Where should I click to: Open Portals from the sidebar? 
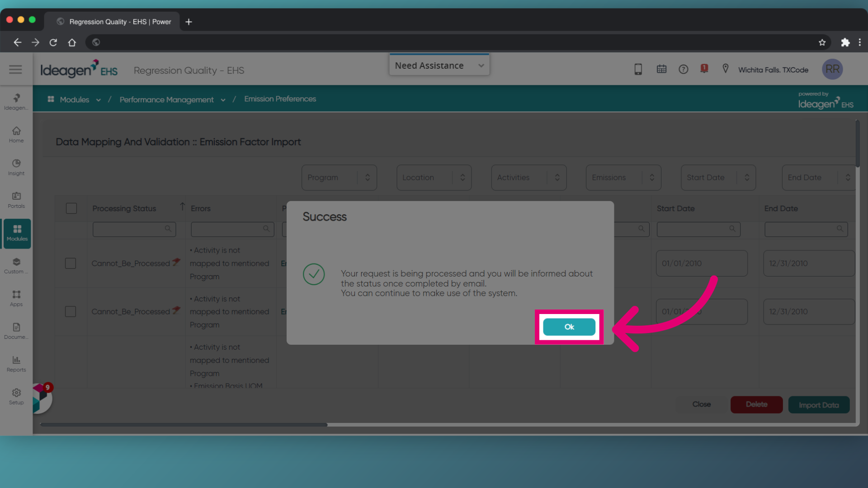[16, 200]
